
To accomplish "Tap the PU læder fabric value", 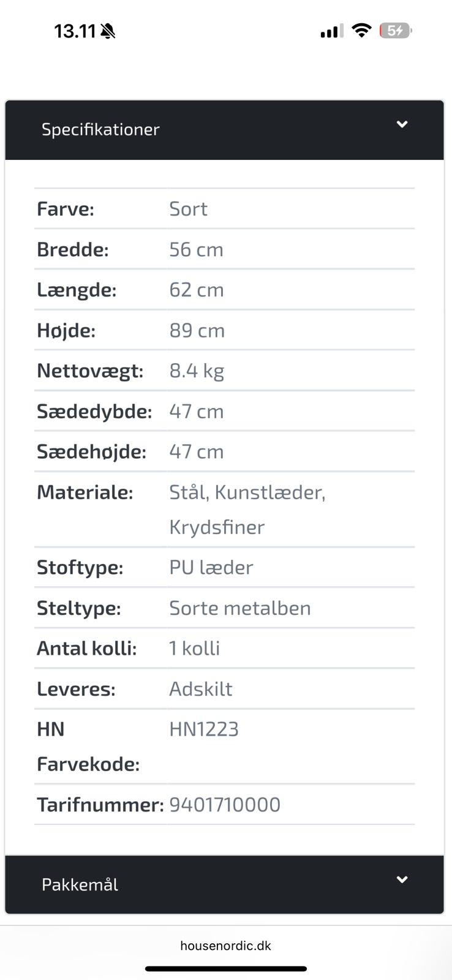I will point(211,567).
